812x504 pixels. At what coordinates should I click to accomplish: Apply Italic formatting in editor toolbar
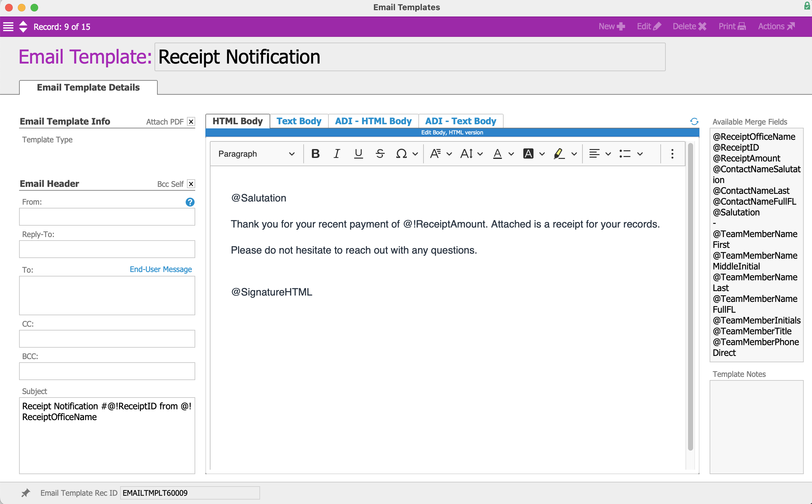pos(337,154)
